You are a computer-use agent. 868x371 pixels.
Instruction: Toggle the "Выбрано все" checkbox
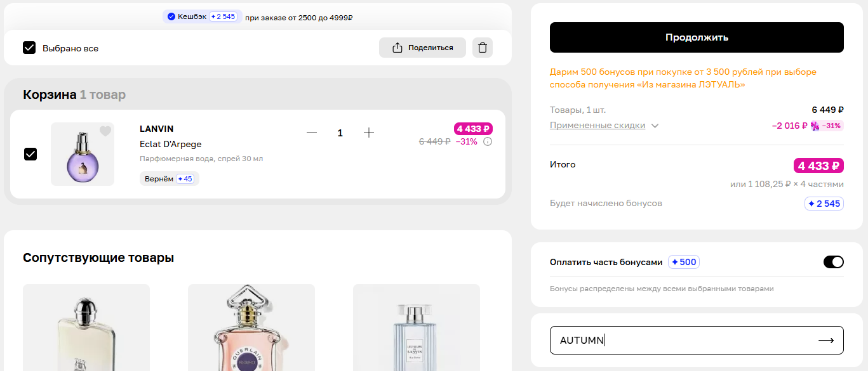tap(29, 48)
